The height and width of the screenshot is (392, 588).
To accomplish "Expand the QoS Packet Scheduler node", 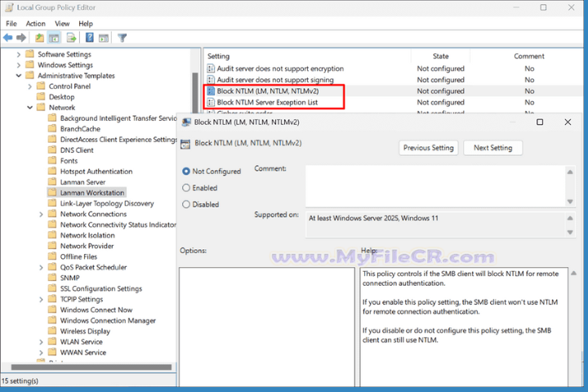I will click(x=42, y=268).
